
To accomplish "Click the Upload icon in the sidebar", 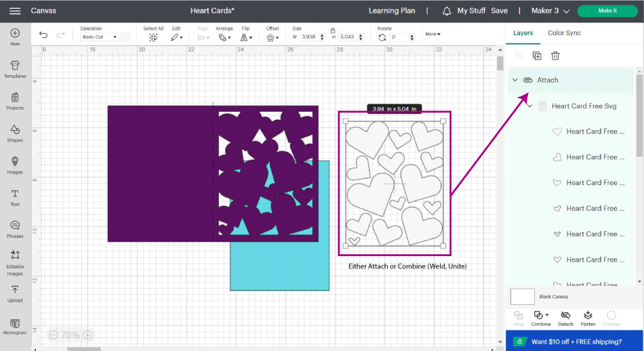I will tap(15, 293).
